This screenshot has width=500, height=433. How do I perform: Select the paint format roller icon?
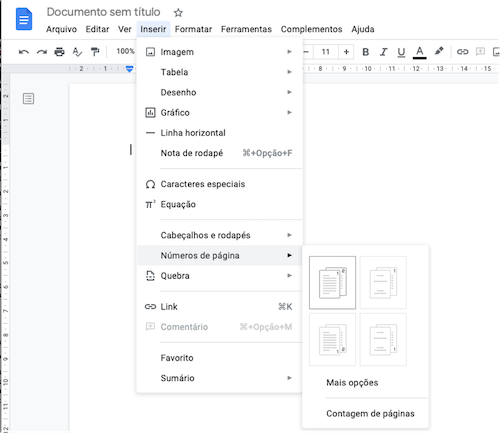(95, 52)
